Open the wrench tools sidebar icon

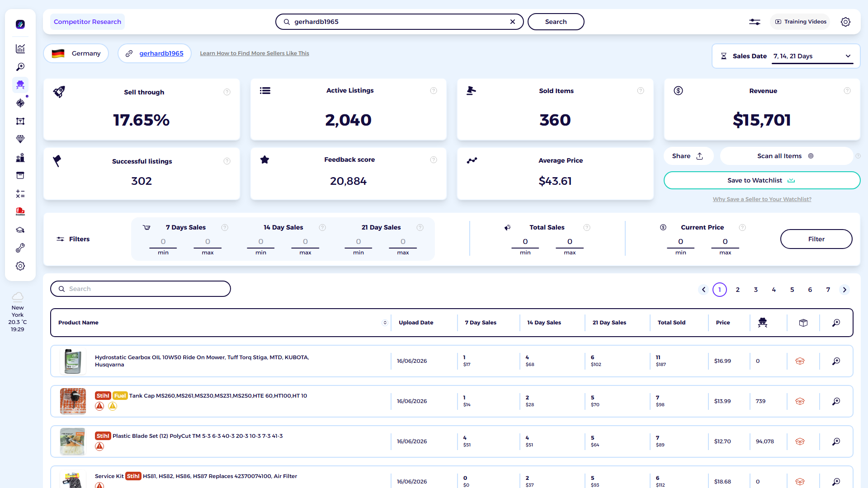tap(20, 248)
